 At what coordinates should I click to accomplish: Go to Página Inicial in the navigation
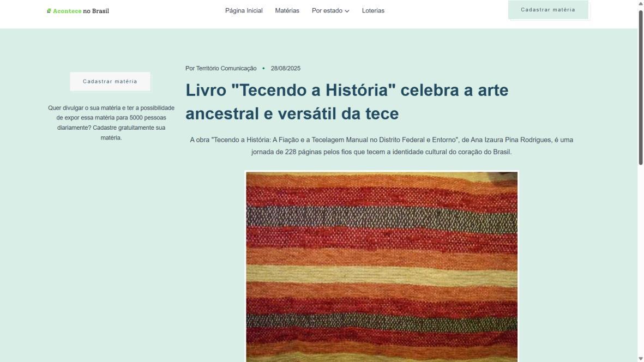click(244, 11)
